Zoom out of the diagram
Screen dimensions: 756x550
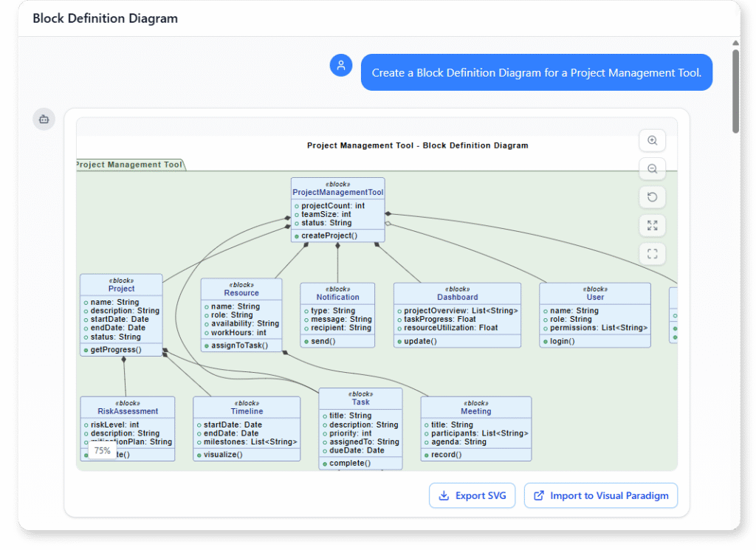coord(653,168)
